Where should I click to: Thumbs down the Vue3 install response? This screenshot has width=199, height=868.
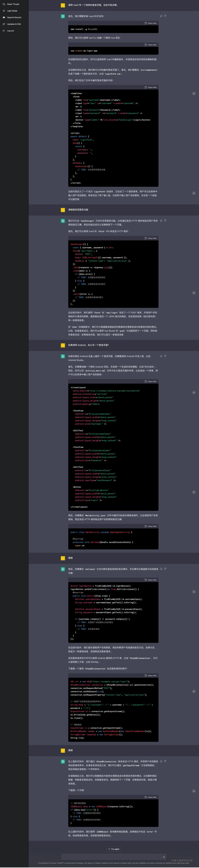tap(165, 16)
